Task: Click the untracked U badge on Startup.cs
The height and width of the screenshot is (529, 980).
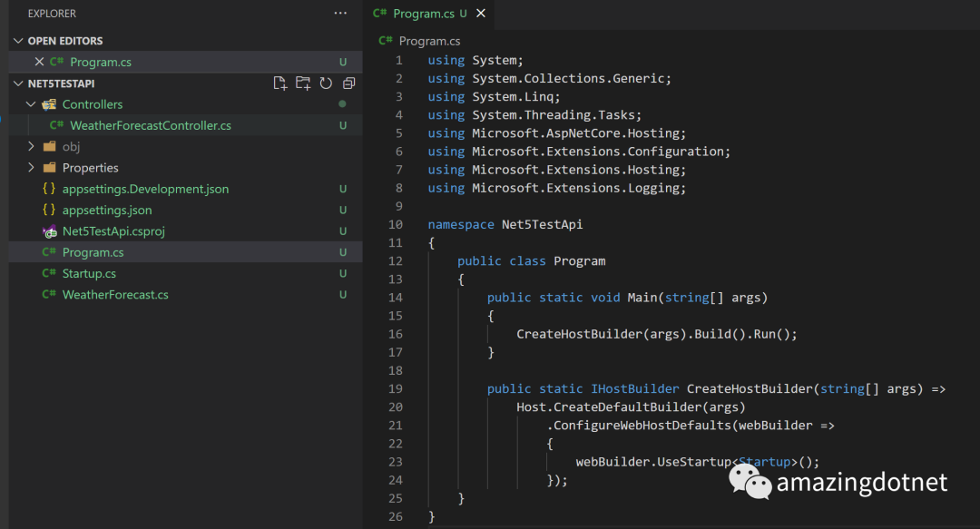Action: [x=342, y=273]
